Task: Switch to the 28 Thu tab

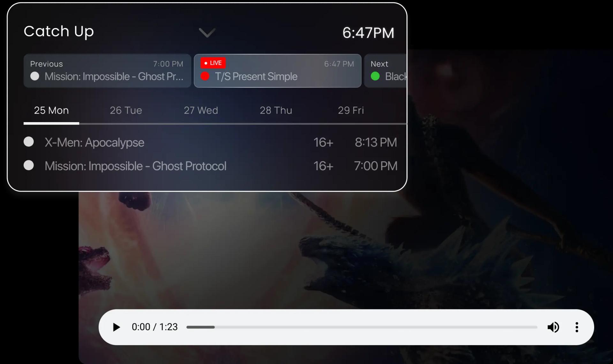Action: point(276,110)
